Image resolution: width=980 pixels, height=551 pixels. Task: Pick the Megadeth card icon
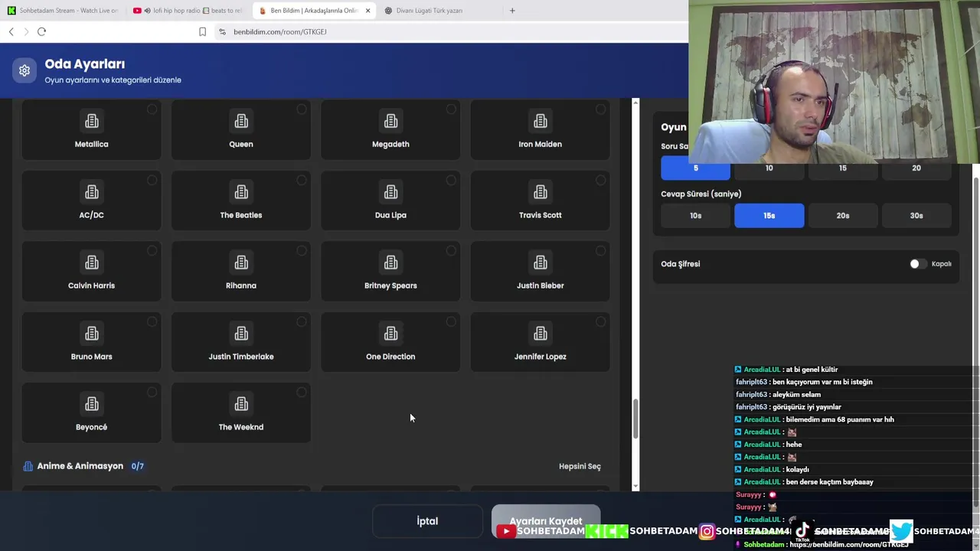[x=390, y=122]
